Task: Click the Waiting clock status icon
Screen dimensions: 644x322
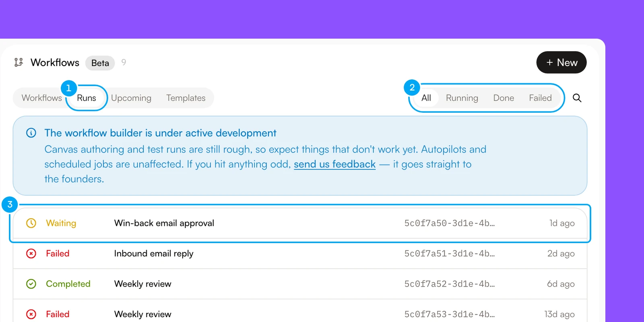Action: coord(31,223)
